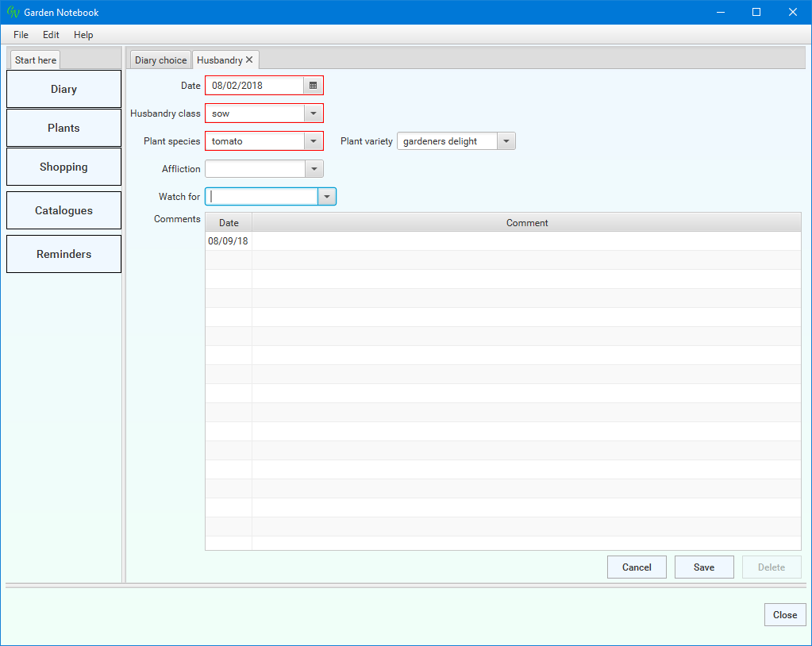This screenshot has width=812, height=646.
Task: Open the date picker calendar icon
Action: coord(314,86)
